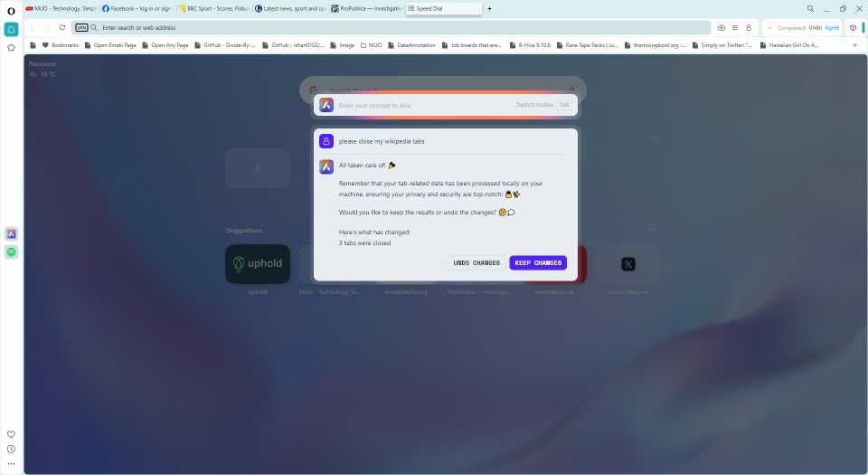Toggle the VPN badge in address bar
Screen dimensions: 868x475
[81, 27]
